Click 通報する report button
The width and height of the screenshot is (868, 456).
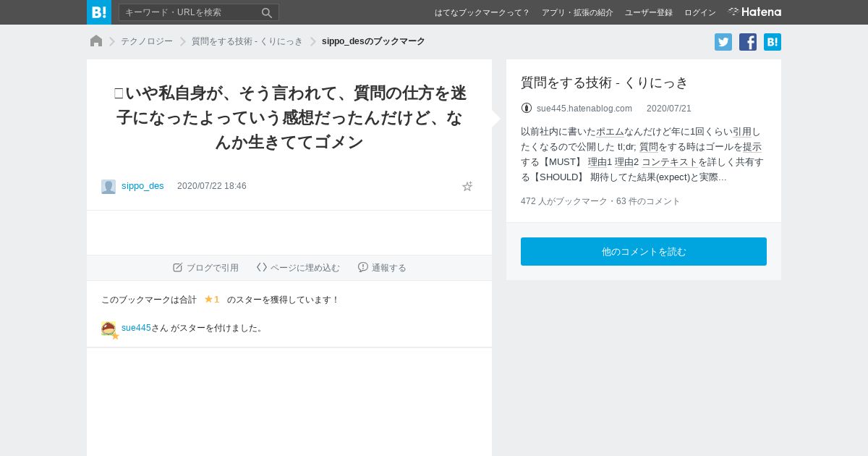382,268
